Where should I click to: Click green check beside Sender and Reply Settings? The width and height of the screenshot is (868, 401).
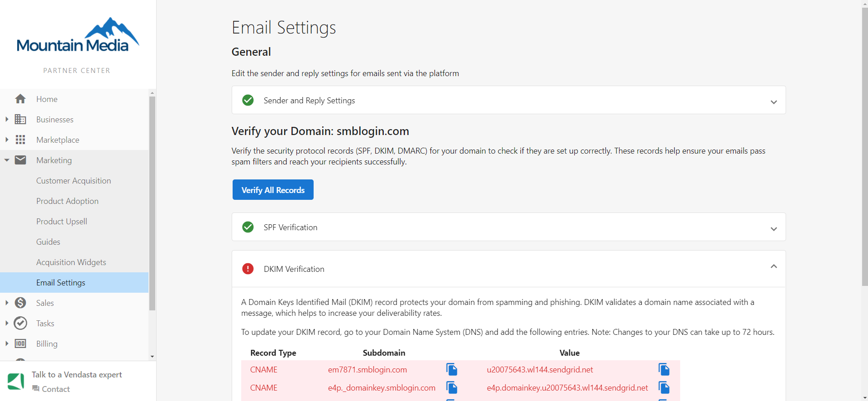point(248,100)
